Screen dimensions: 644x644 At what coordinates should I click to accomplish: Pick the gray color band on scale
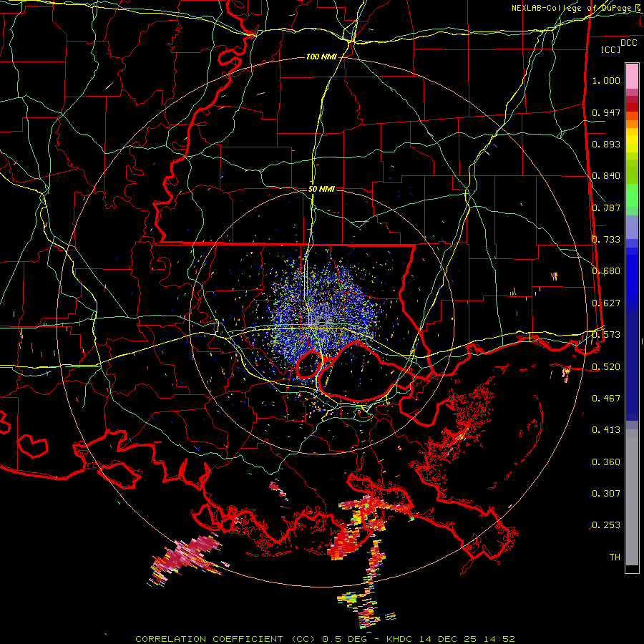pos(632,497)
